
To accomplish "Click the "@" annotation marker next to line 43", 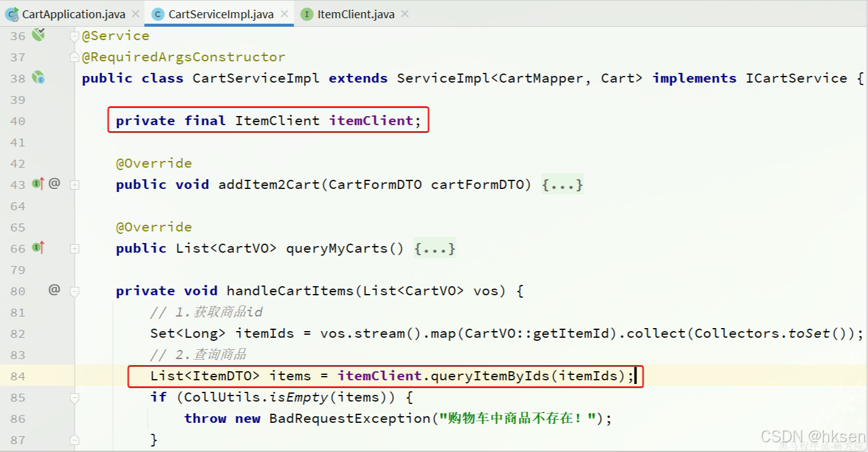I will click(x=53, y=183).
